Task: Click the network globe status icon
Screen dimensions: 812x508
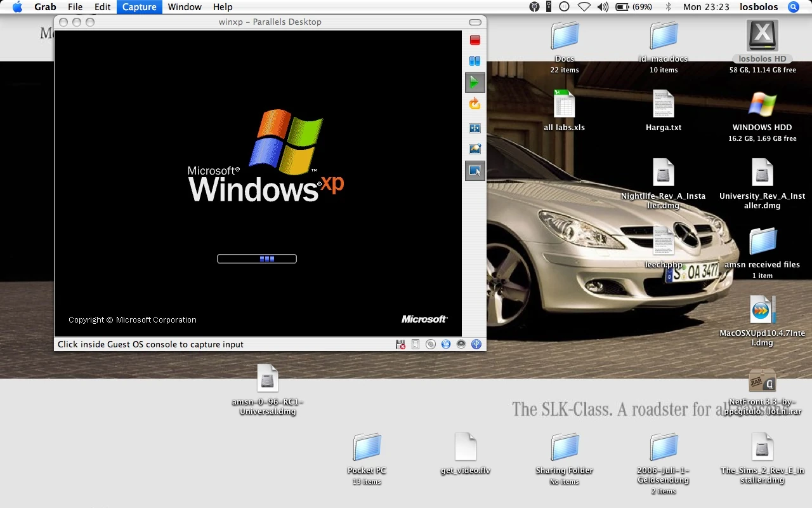Action: click(446, 344)
